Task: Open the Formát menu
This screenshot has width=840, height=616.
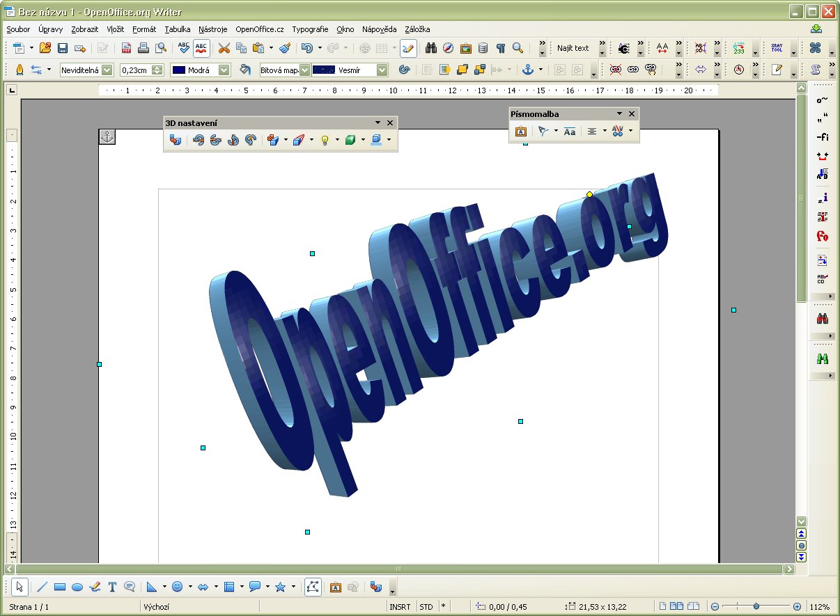Action: 144,29
